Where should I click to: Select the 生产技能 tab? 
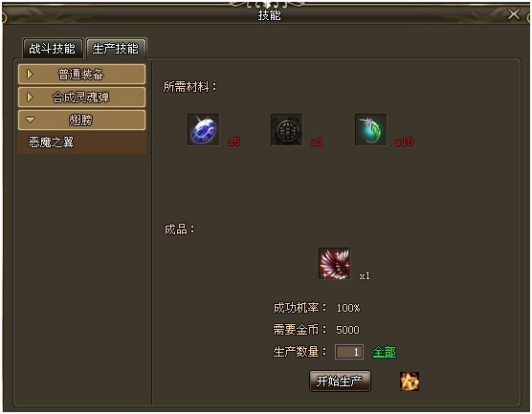116,49
